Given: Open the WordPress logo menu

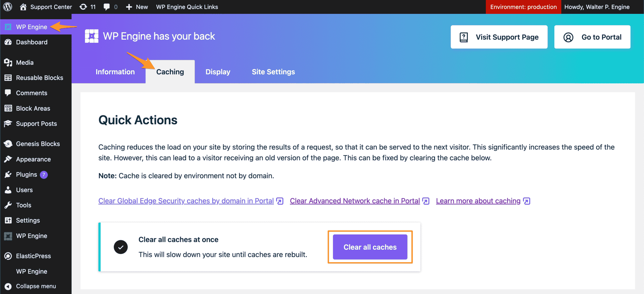Looking at the screenshot, I should tap(8, 7).
